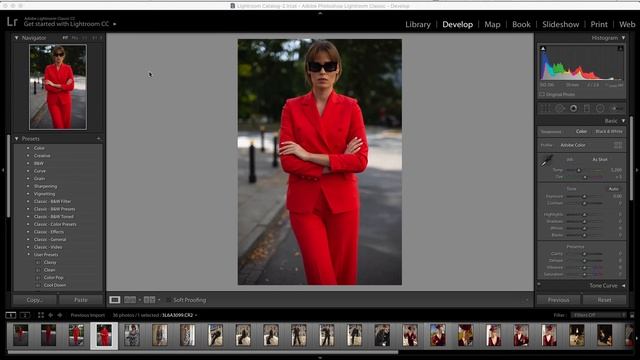The height and width of the screenshot is (360, 640).
Task: Click the Lr logo identity plate
Action: (x=12, y=22)
